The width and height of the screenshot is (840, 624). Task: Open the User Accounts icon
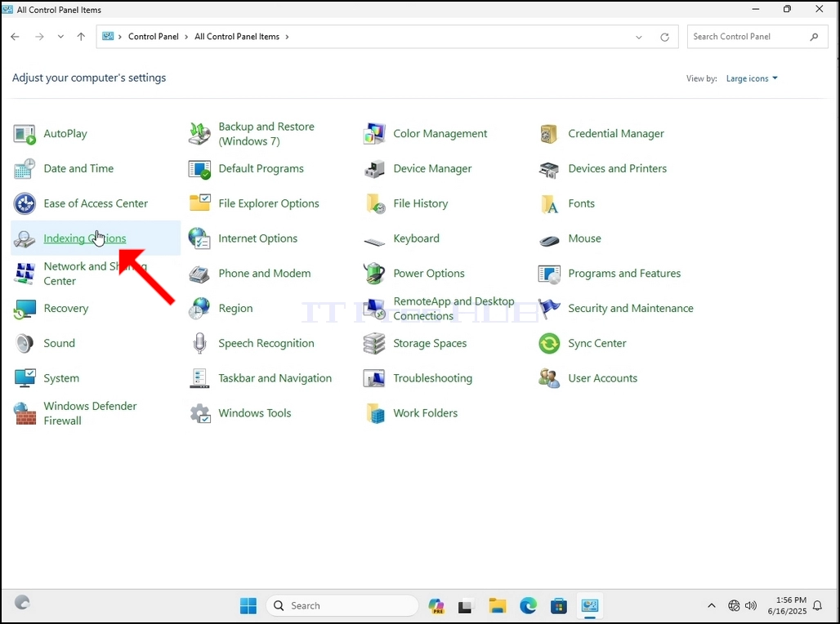point(549,378)
